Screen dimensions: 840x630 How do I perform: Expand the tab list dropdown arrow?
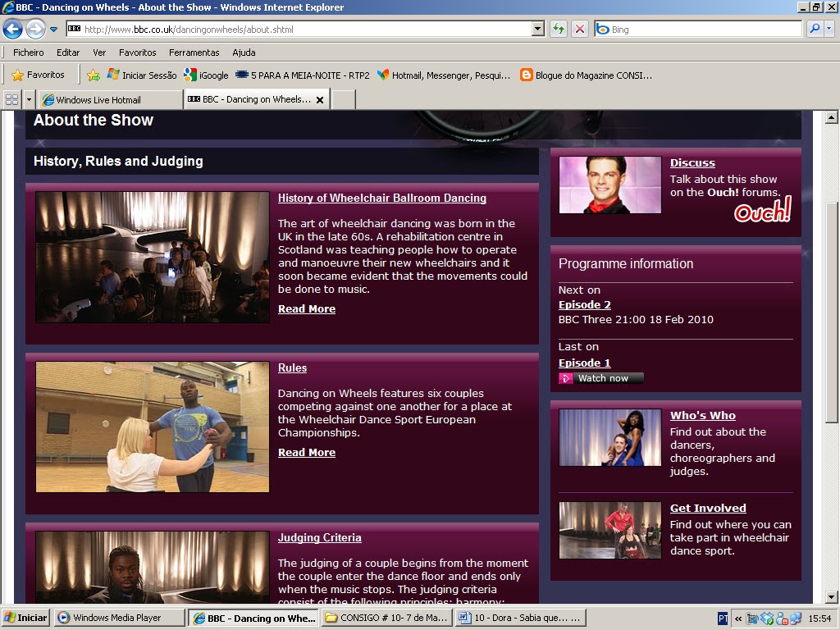(29, 99)
